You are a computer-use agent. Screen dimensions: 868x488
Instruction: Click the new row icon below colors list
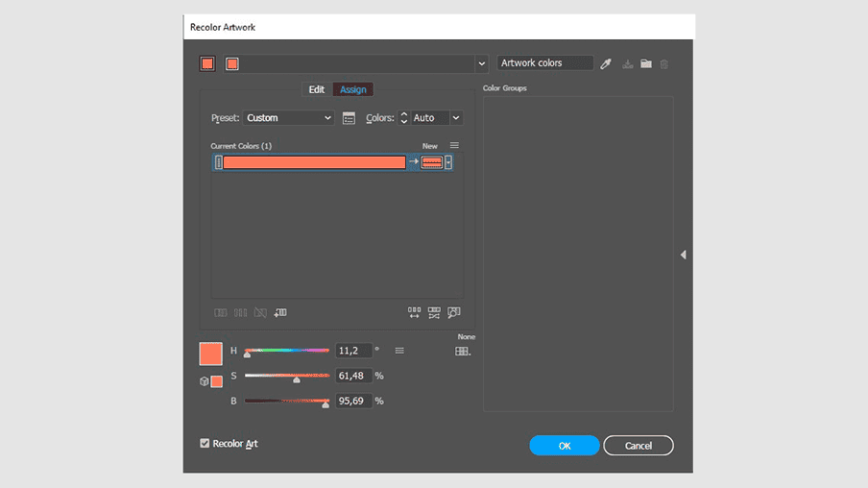pos(280,312)
